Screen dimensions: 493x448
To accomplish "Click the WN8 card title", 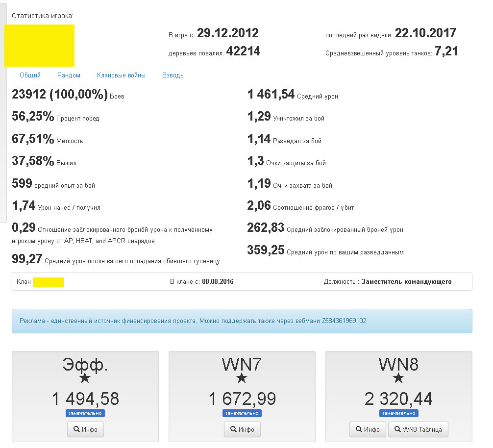I will click(x=398, y=365).
